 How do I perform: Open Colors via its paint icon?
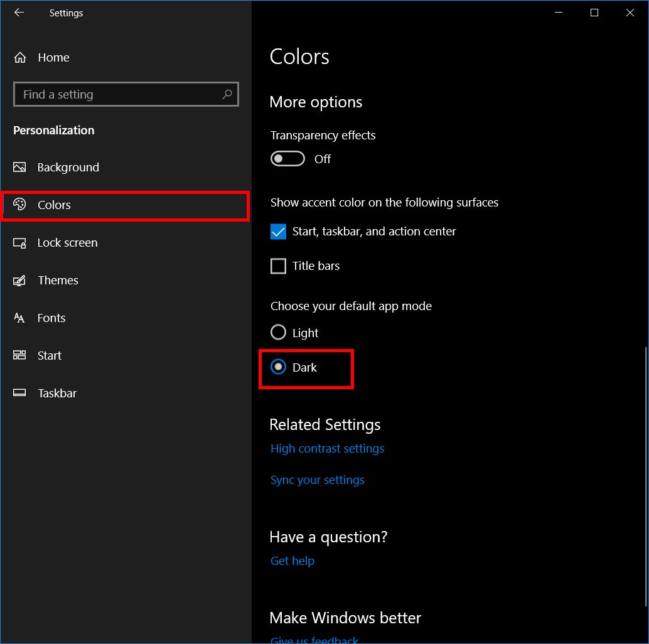pos(20,205)
